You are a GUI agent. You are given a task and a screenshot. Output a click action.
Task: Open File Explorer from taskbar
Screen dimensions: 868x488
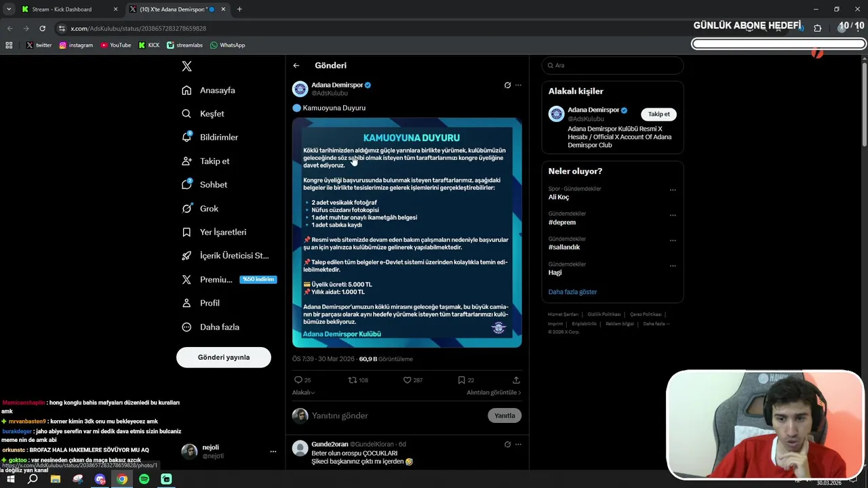click(56, 479)
